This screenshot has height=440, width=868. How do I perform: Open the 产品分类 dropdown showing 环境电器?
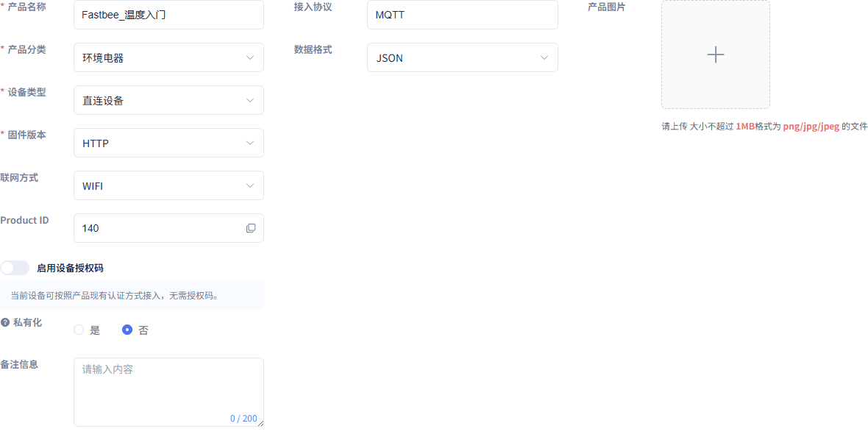point(169,57)
